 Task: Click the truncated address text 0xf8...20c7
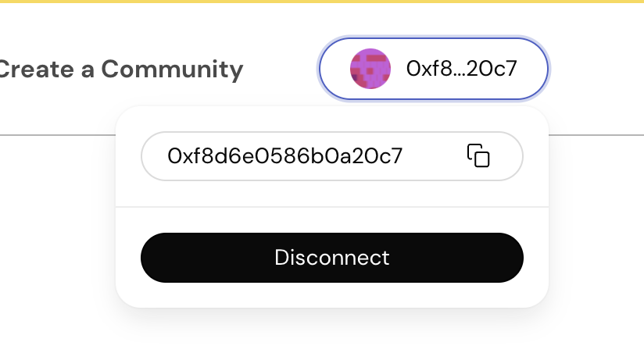(x=462, y=69)
